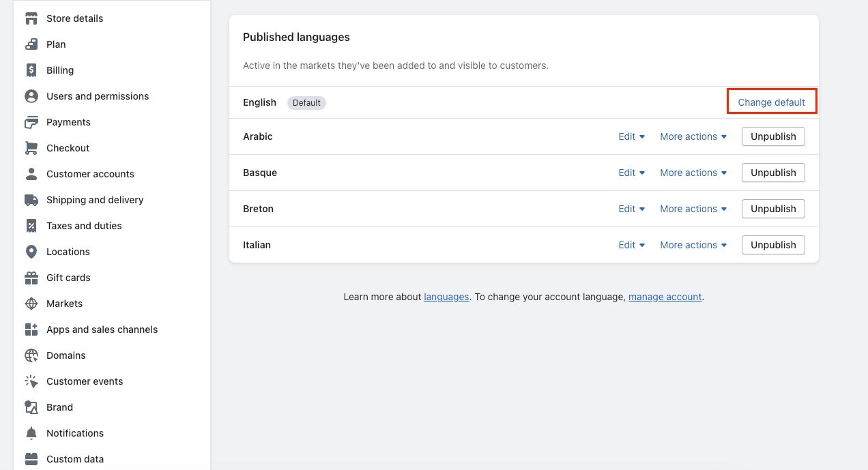868x470 pixels.
Task: Expand the Edit dropdown for Breton
Action: coord(631,209)
